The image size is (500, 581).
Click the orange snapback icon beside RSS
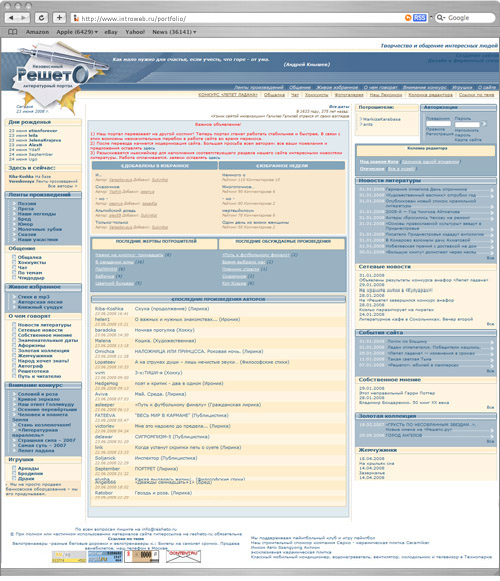pyautogui.click(x=408, y=18)
